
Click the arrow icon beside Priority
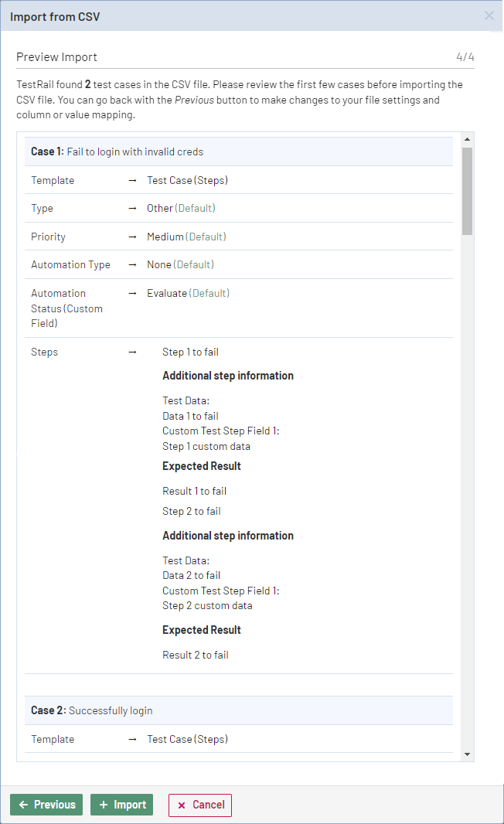(132, 237)
